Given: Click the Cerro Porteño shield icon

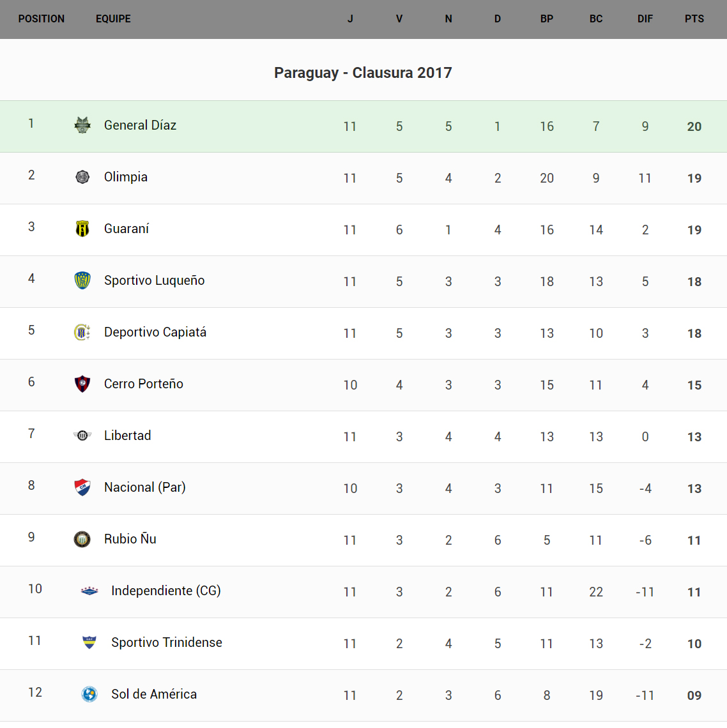Looking at the screenshot, I should coord(82,384).
